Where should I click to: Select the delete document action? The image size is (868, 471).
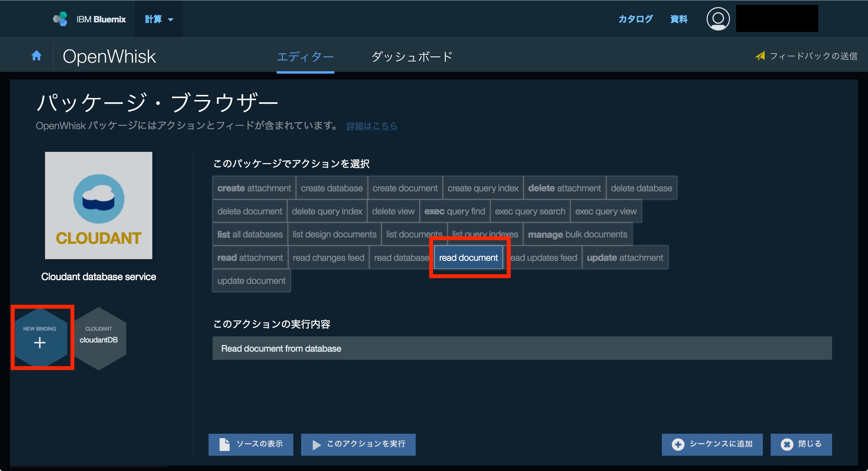tap(250, 211)
